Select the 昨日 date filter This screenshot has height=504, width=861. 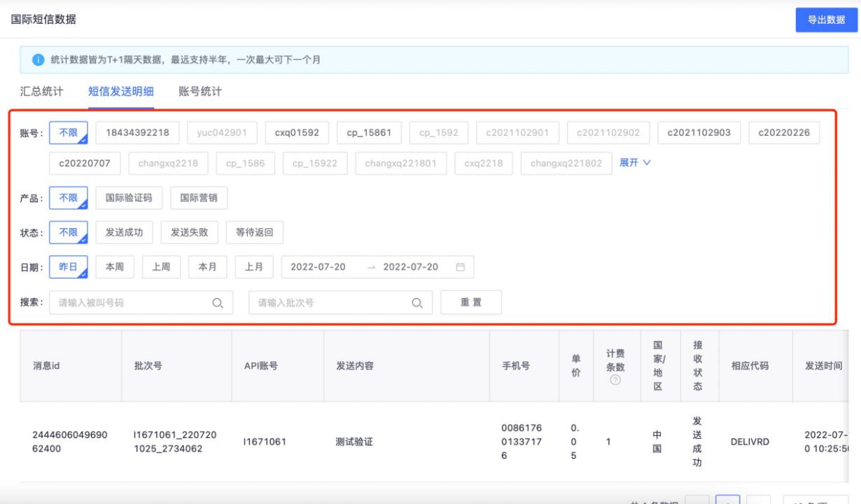[69, 267]
